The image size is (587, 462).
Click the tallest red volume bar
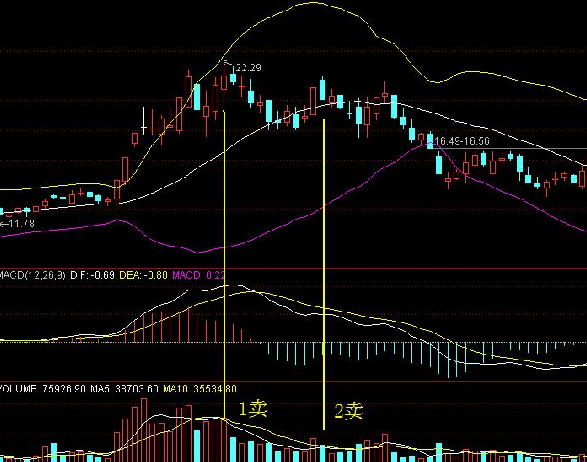[x=144, y=430]
